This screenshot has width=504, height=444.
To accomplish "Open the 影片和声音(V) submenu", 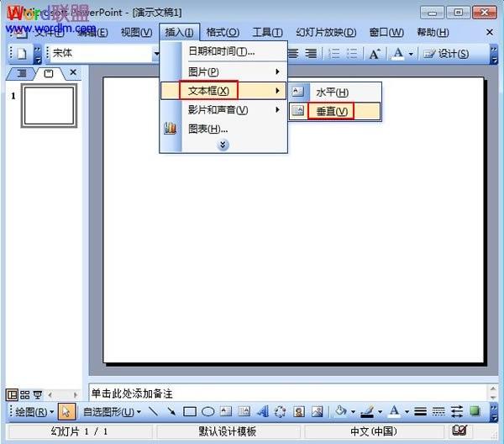I will (x=223, y=109).
